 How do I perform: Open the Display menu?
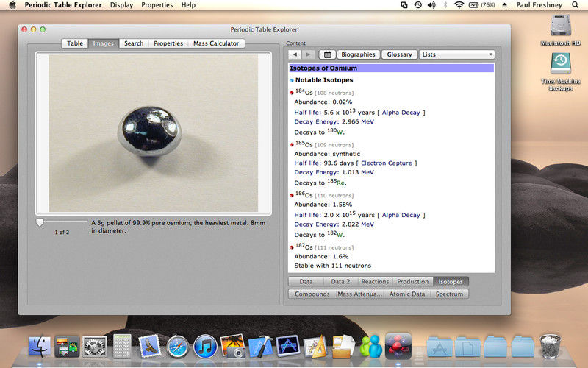[121, 5]
